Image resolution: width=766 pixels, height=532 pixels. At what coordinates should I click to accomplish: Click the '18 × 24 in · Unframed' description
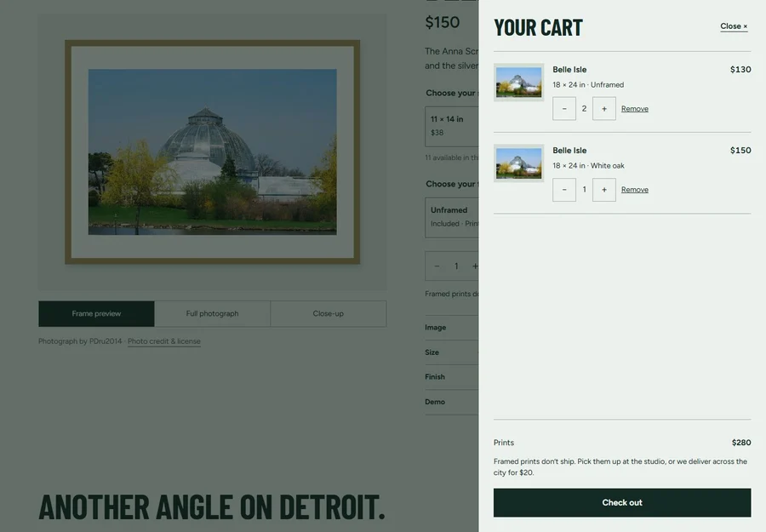click(588, 84)
